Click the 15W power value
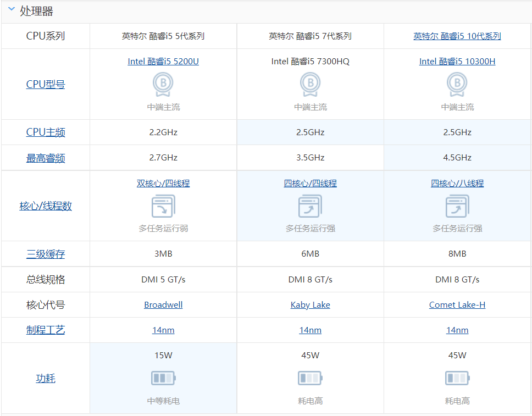 pos(163,355)
